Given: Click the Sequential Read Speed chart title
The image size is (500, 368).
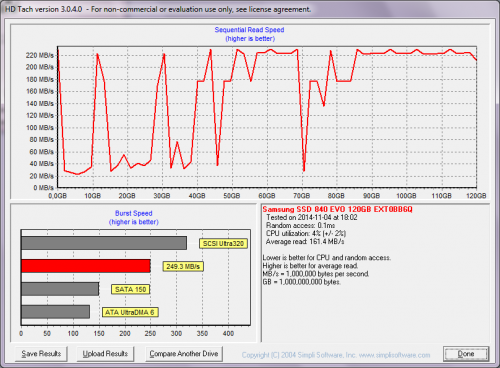Looking at the screenshot, I should pos(249,30).
